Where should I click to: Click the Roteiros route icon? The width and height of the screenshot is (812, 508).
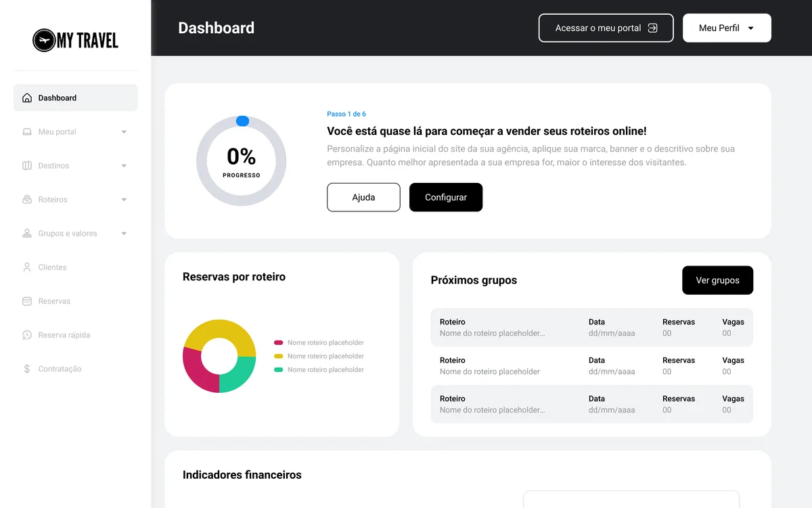click(x=27, y=199)
